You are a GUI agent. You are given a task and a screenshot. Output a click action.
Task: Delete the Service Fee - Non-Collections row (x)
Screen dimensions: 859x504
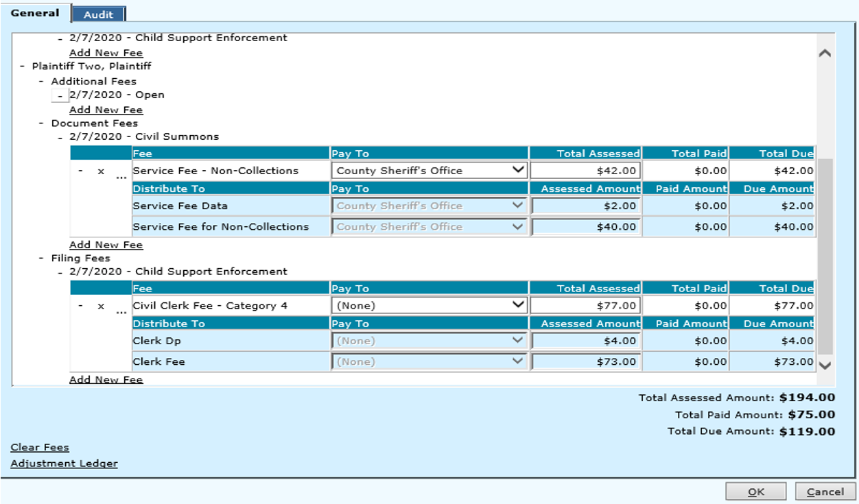pyautogui.click(x=101, y=171)
